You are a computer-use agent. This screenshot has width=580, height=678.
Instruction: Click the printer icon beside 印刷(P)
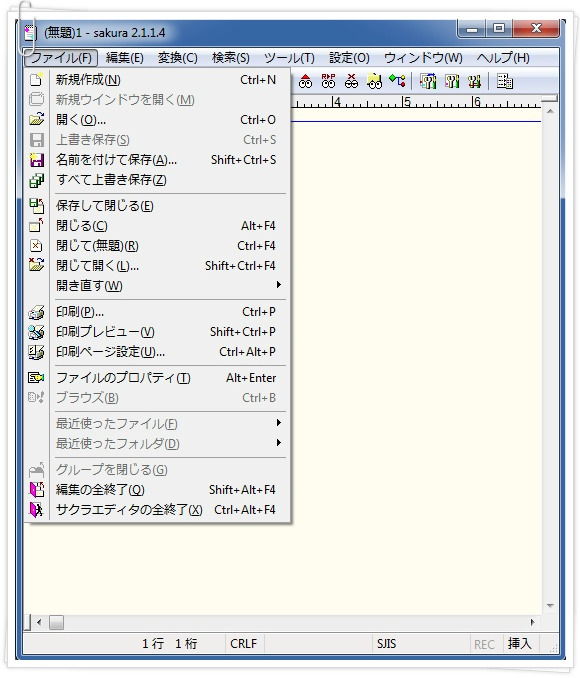(x=36, y=312)
